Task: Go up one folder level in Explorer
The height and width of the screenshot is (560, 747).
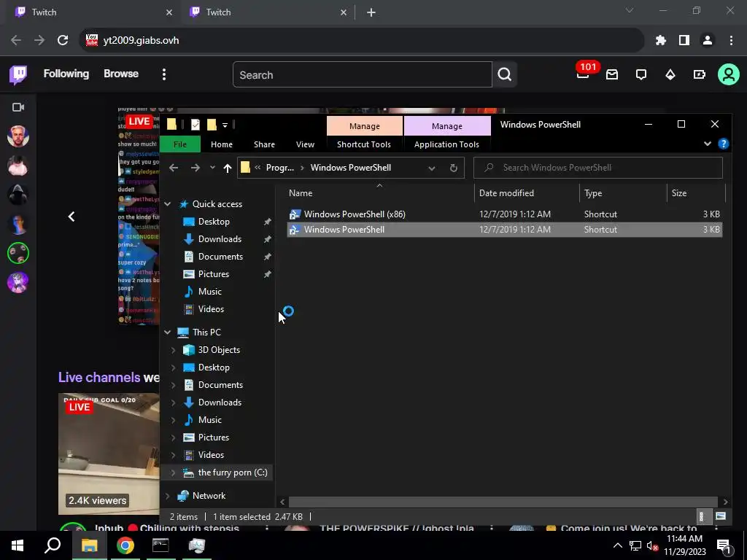Action: coord(228,168)
